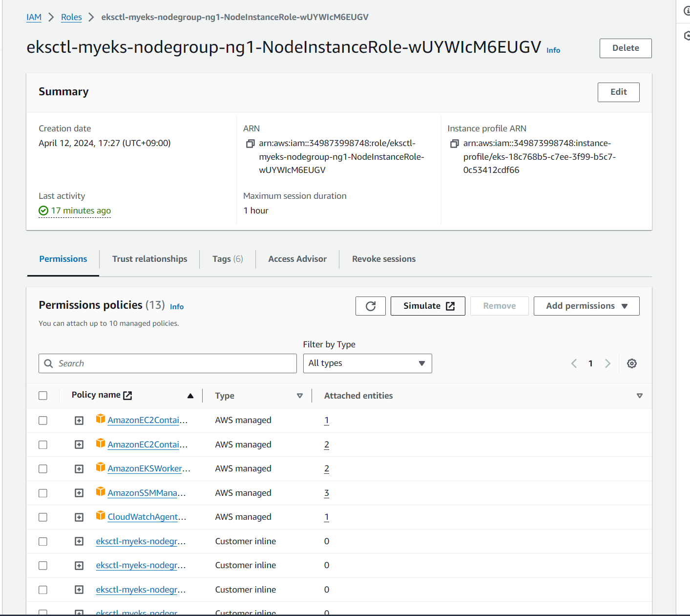The image size is (690, 616).
Task: Go to next page arrow
Action: tap(607, 363)
